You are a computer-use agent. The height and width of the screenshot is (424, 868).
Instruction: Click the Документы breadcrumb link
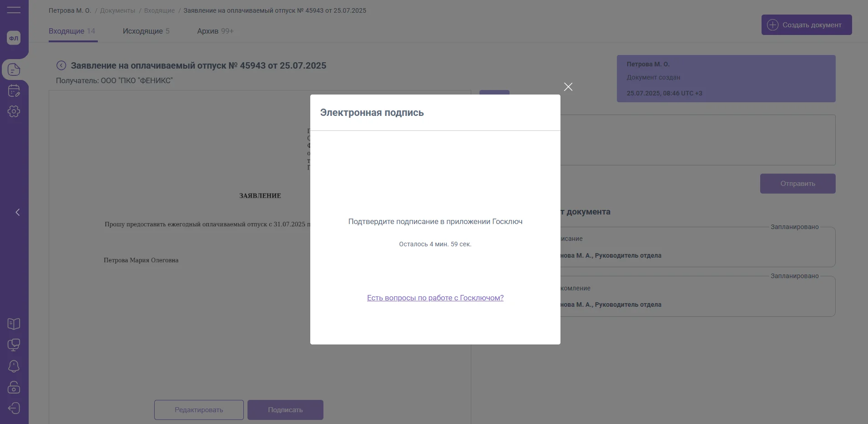(117, 10)
